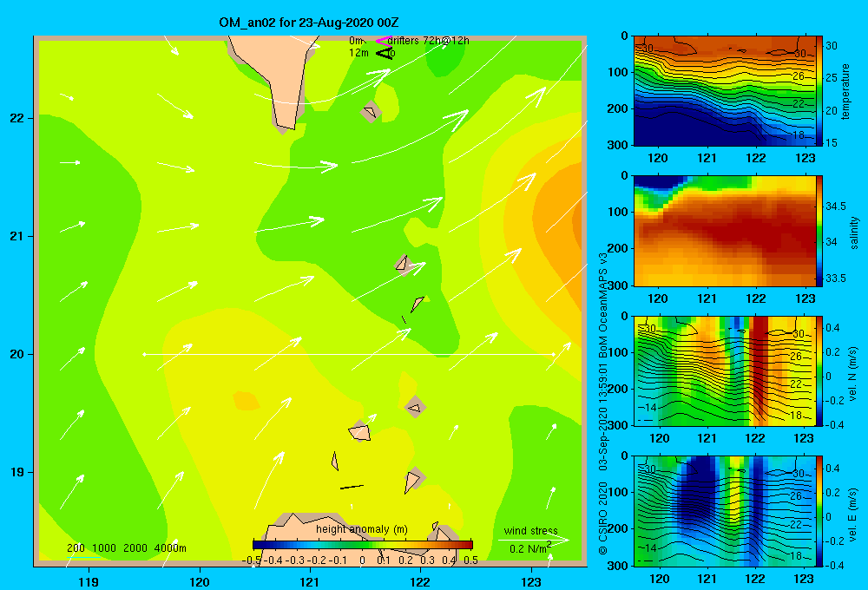Click the vertical CSIRO BoM OceanMAPS v3 copyright text
Screen dimensions: 868x590
(x=603, y=403)
